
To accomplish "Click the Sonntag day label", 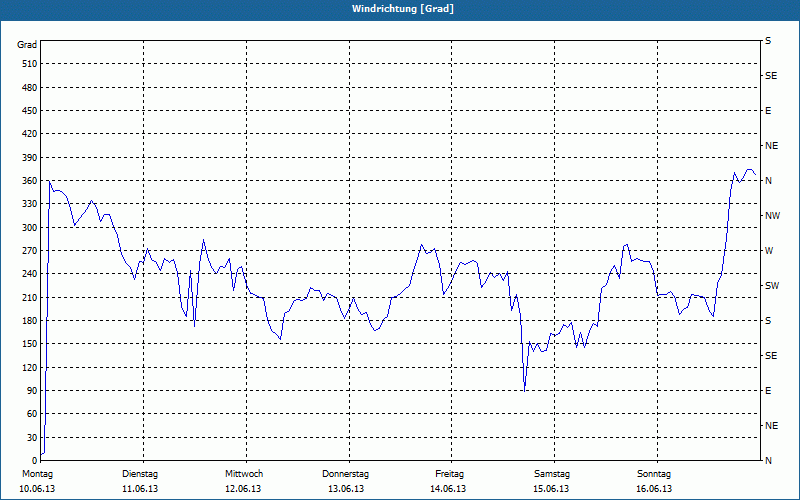I will tap(654, 474).
